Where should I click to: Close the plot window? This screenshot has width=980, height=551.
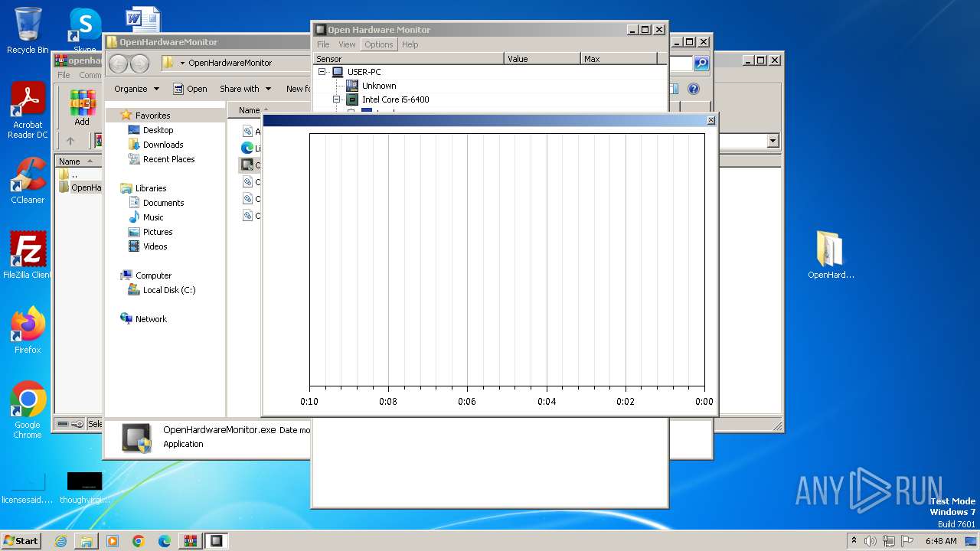click(x=711, y=120)
